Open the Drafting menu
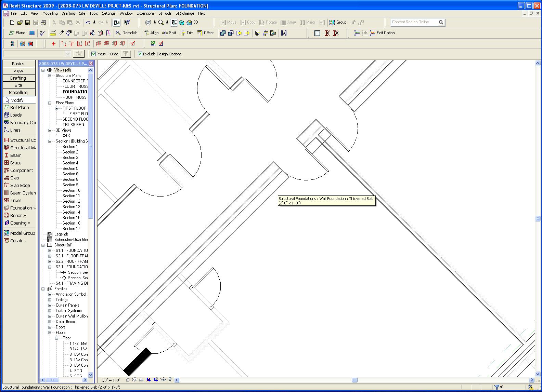 click(x=68, y=13)
